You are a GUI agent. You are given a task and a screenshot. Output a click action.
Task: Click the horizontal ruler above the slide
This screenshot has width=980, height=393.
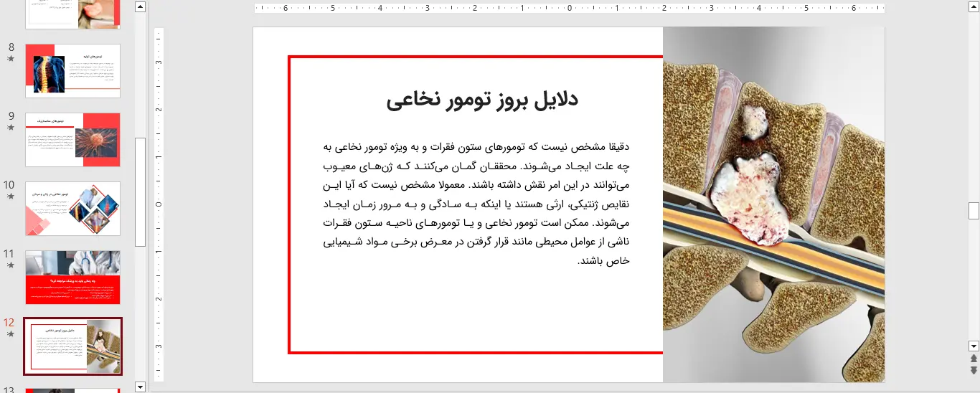tap(569, 9)
